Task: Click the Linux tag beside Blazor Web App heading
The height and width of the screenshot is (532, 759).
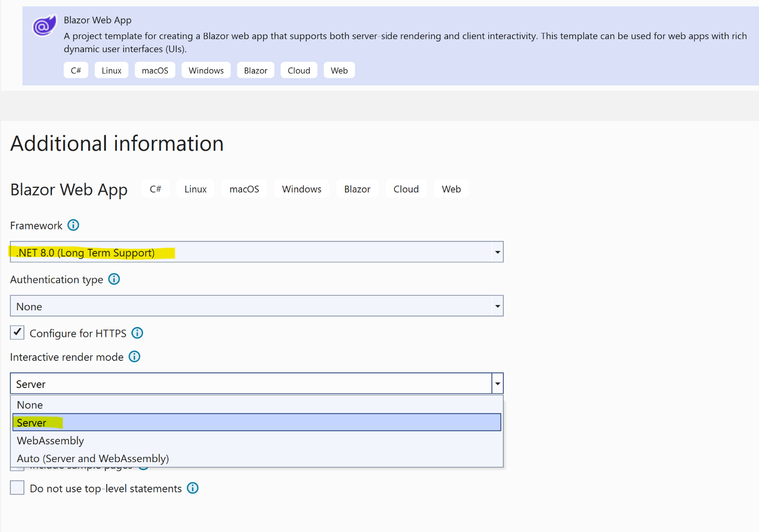Action: tap(196, 189)
